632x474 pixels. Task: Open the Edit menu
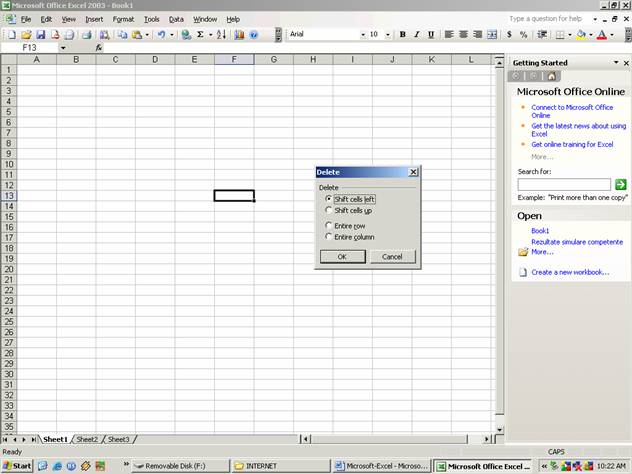point(46,19)
